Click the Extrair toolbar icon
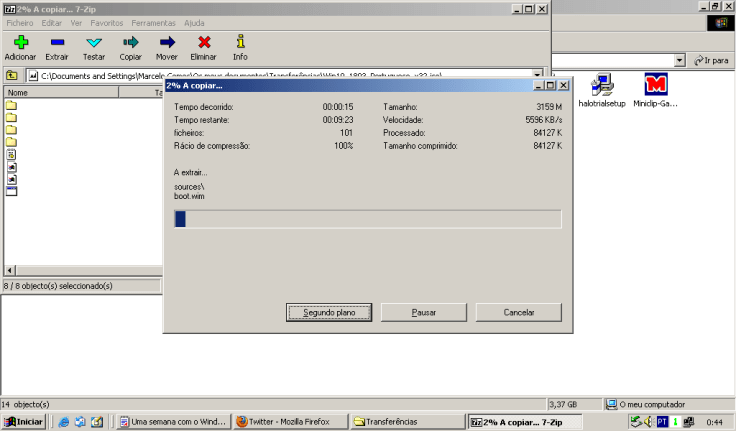This screenshot has height=431, width=736. pos(57,42)
